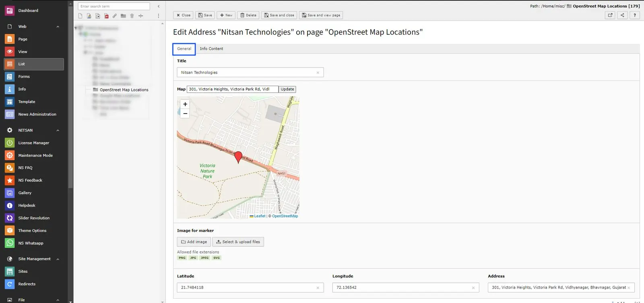Image resolution: width=644 pixels, height=303 pixels.
Task: Collapse the File module group
Action: [58, 300]
